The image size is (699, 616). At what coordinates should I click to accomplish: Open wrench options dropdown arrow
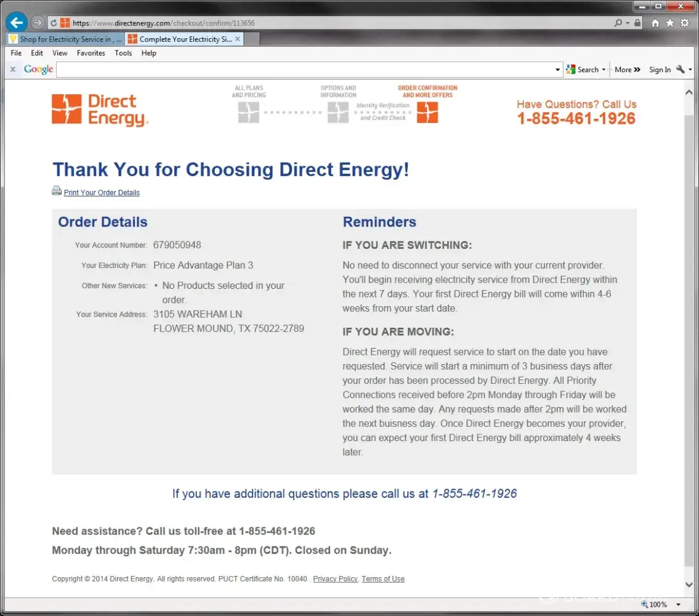click(x=690, y=70)
